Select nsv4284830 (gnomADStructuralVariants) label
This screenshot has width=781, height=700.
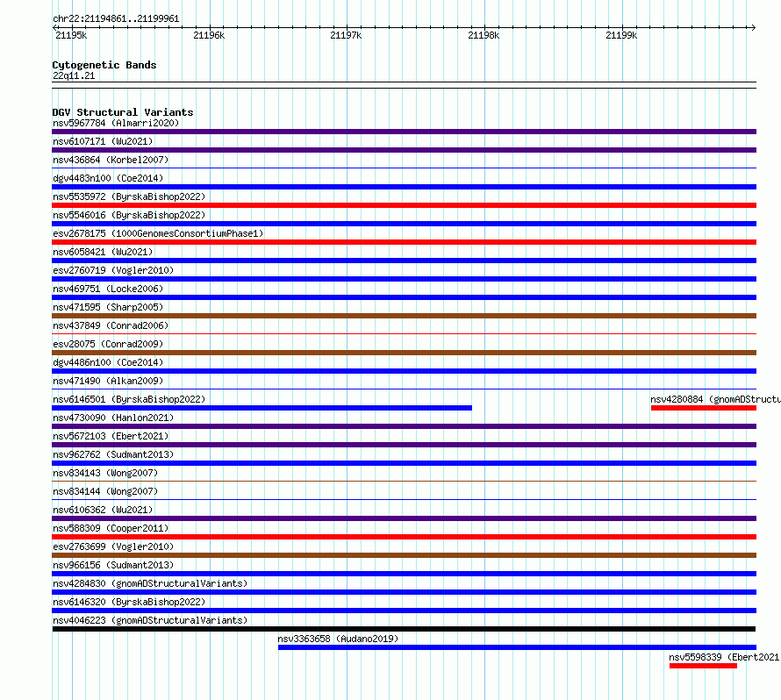pos(150,583)
